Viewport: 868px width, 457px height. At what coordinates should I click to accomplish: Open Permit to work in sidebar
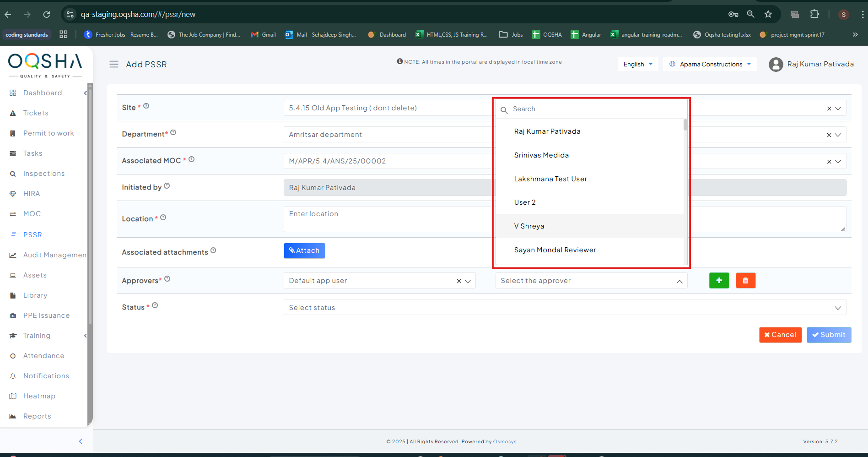pos(49,133)
